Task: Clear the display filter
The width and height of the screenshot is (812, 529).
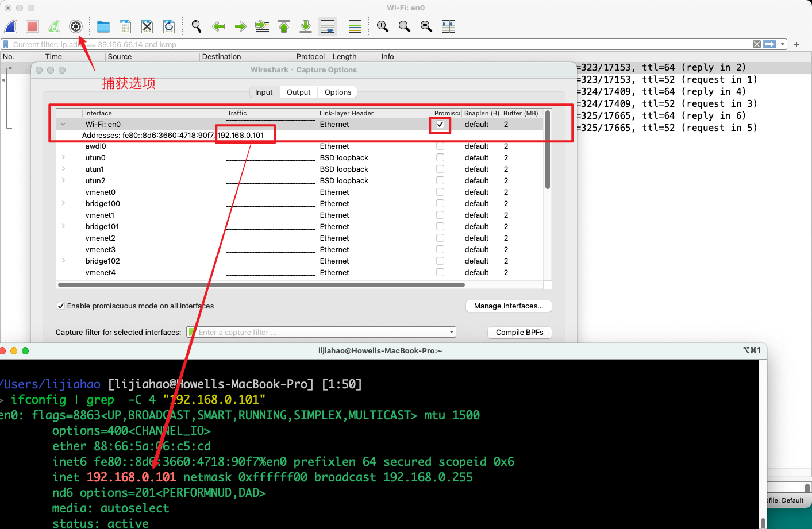Action: 757,44
